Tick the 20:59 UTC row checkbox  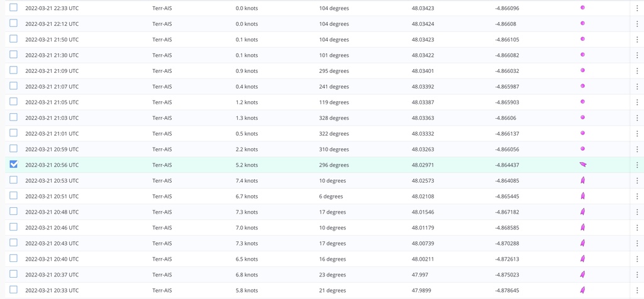coord(14,148)
